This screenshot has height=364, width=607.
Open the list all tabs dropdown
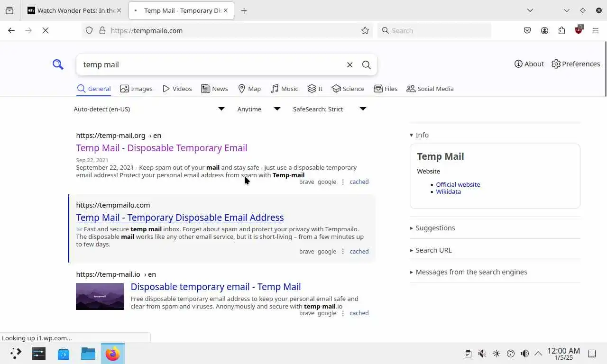[530, 10]
